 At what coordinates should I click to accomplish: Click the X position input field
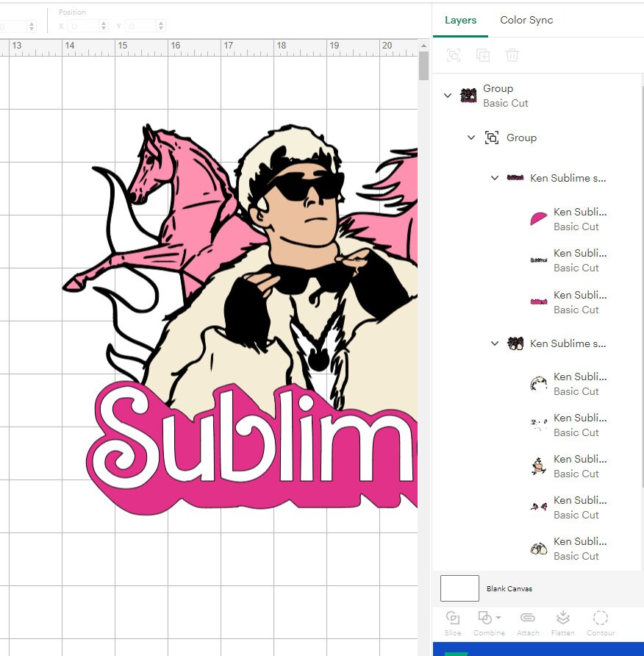[x=81, y=25]
